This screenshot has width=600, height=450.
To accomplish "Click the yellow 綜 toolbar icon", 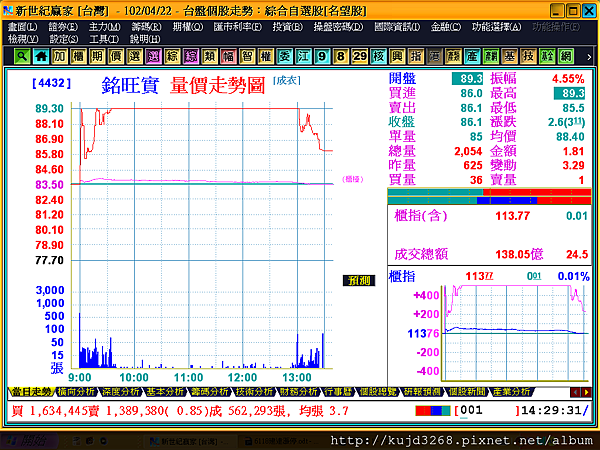I will point(172,57).
